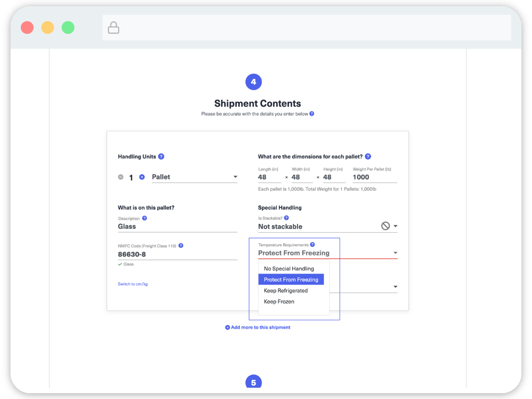
Task: Collapse the Temperature Requirements dropdown arrow
Action: pyautogui.click(x=395, y=253)
